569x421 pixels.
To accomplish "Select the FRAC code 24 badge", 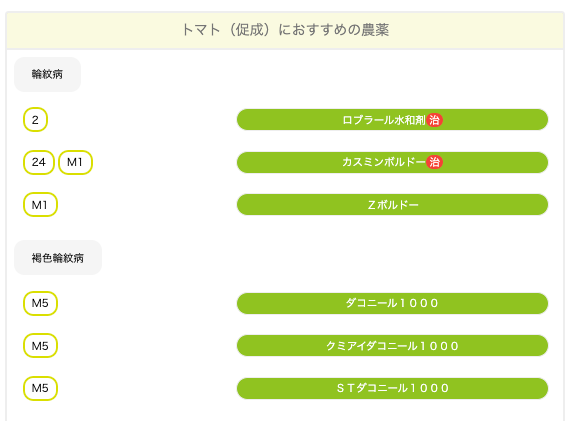I will click(x=39, y=162).
